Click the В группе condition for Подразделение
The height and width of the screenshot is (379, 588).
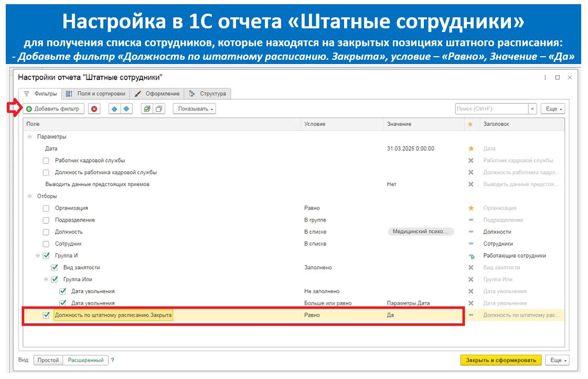[x=315, y=220]
